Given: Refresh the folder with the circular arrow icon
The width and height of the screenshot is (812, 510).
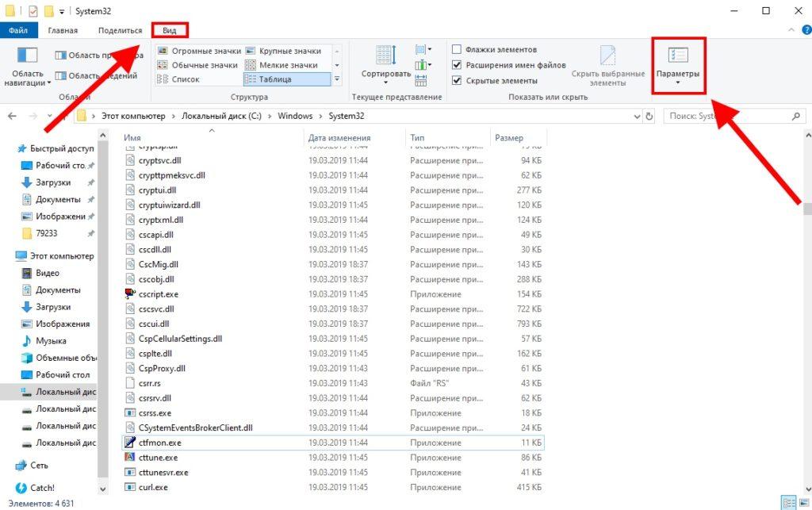Looking at the screenshot, I should [x=649, y=117].
